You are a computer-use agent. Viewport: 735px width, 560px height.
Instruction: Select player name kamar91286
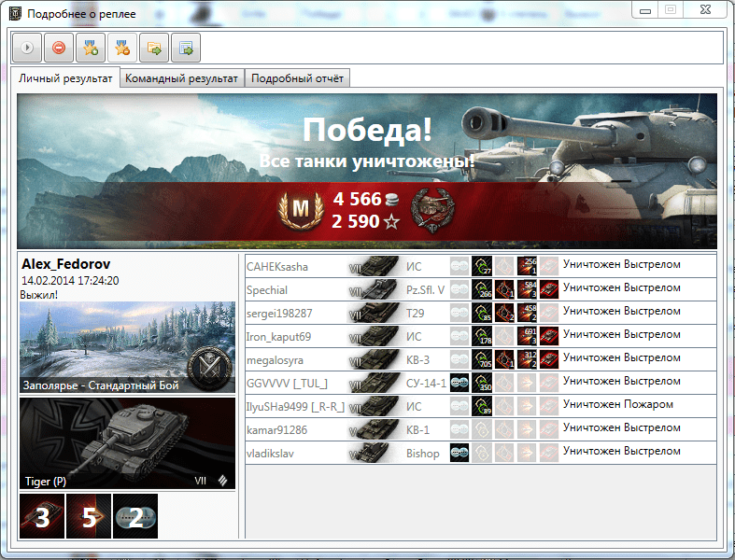point(277,430)
